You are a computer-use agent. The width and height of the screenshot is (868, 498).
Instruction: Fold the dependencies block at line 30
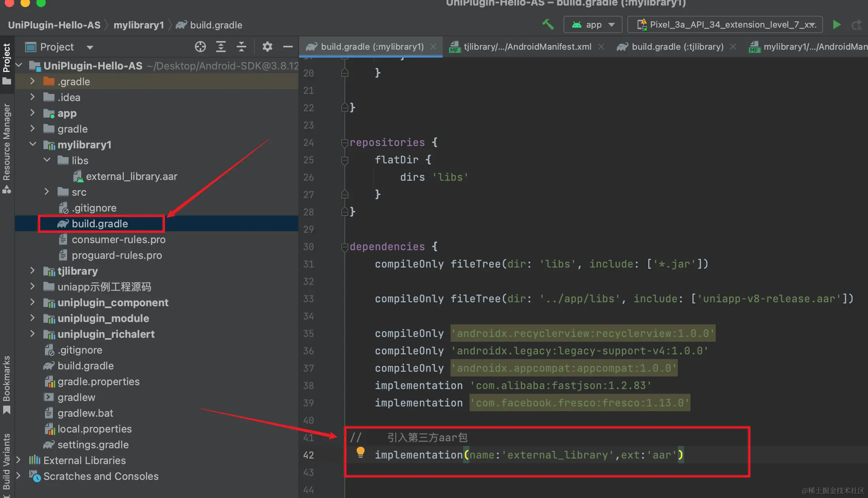click(344, 247)
